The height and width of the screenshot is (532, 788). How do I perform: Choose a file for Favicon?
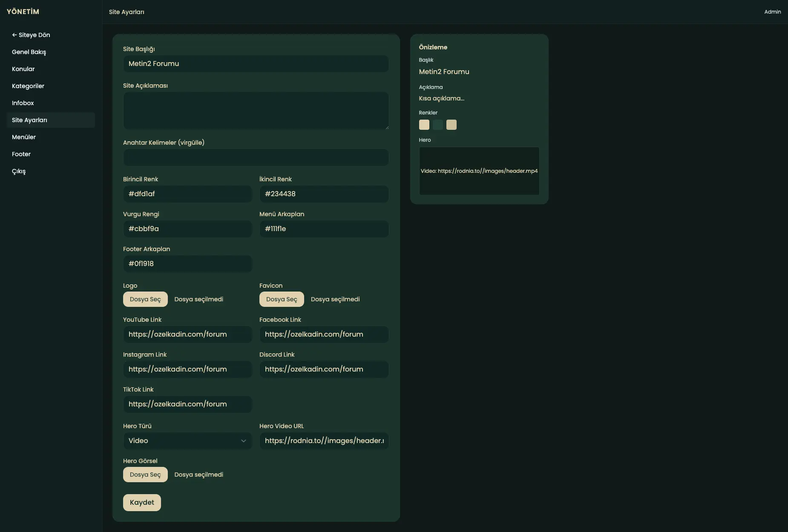282,299
